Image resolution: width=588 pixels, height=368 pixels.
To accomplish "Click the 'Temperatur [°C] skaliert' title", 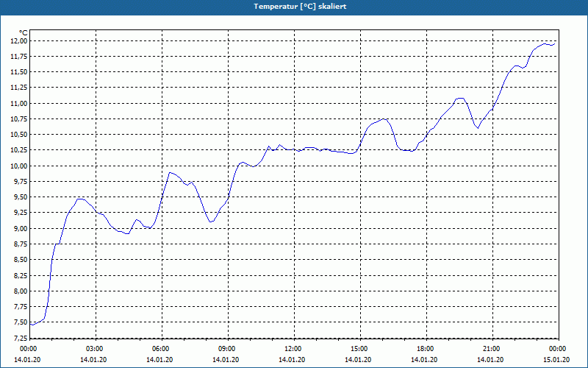I will [x=300, y=7].
